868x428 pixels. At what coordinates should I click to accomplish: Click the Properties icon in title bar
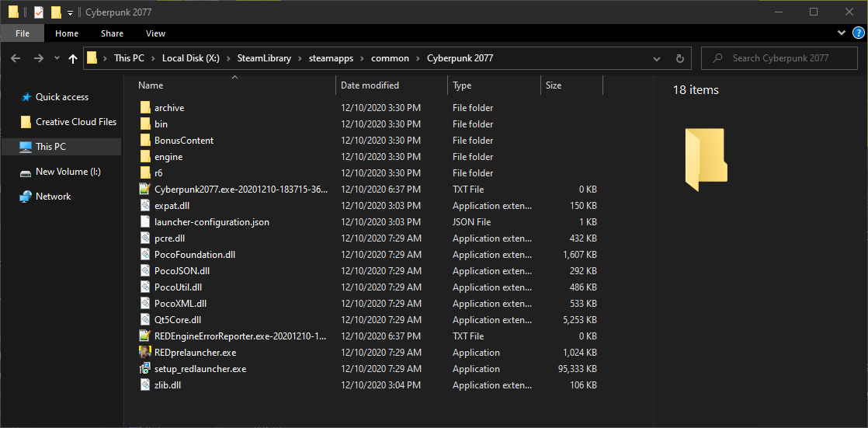coord(39,12)
